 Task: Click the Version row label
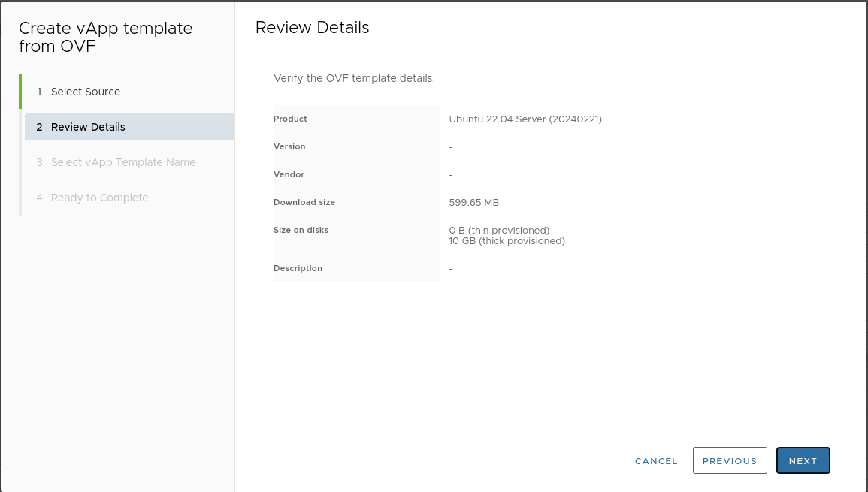coord(289,146)
